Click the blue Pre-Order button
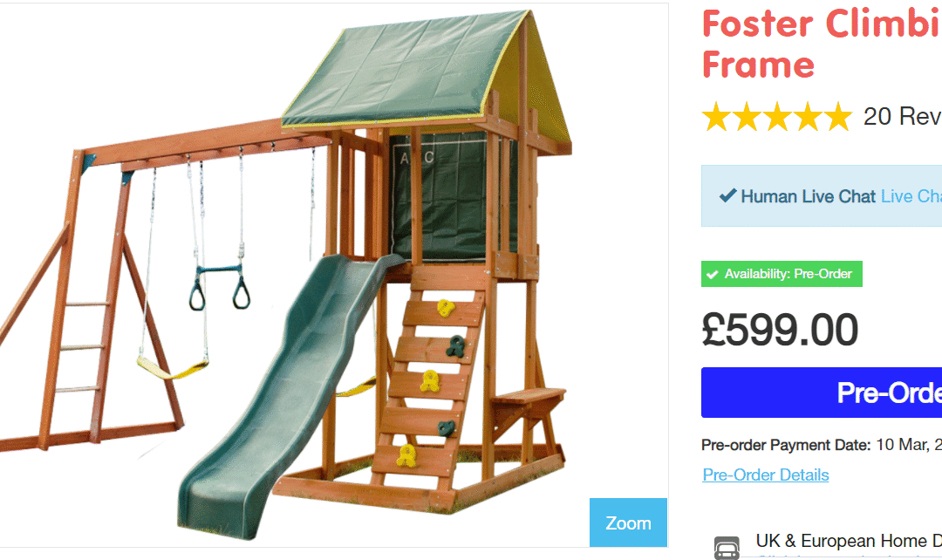Screen dimensions: 942x560 click(x=822, y=393)
